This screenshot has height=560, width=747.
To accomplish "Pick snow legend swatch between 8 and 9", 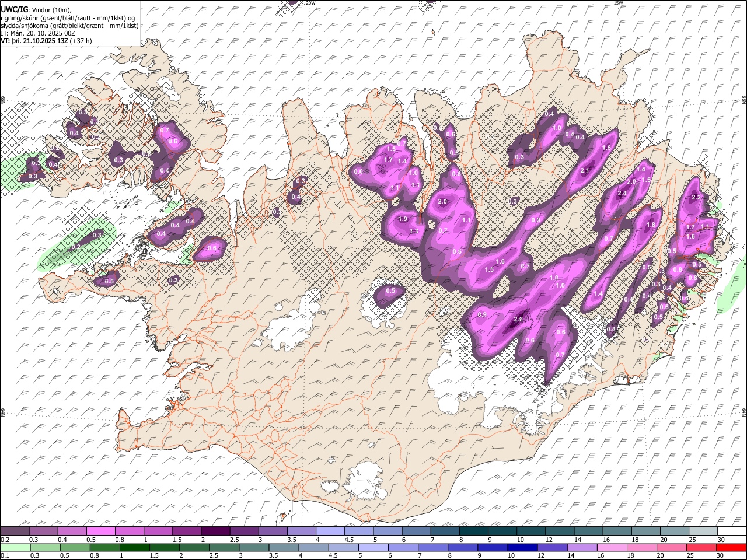I will pos(473,531).
